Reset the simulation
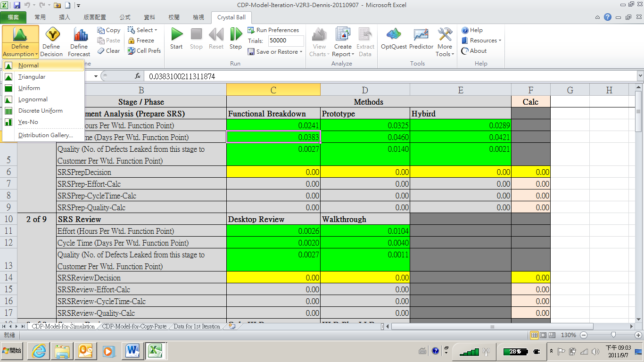This screenshot has height=362, width=644. pyautogui.click(x=216, y=39)
